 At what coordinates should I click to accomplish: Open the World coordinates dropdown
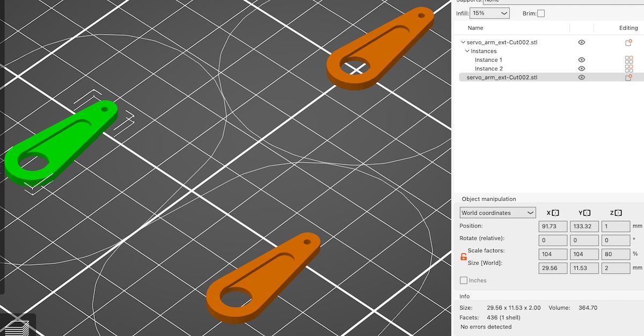tap(497, 213)
